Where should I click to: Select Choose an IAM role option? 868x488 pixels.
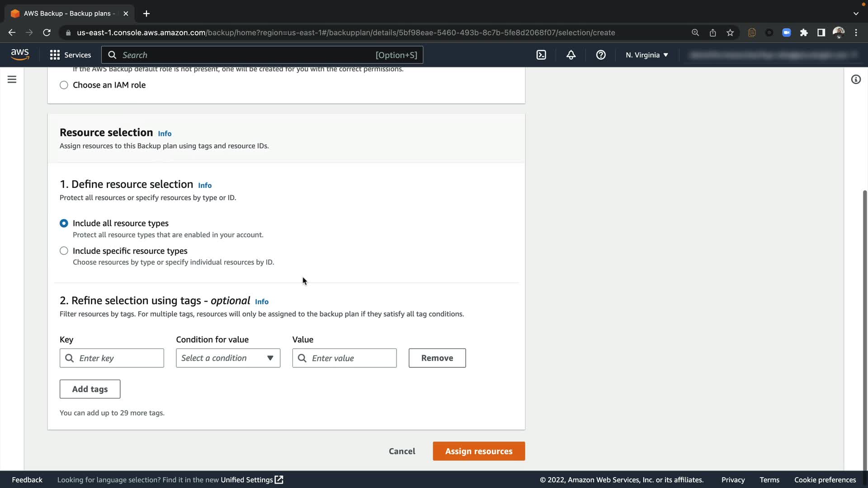(x=64, y=85)
